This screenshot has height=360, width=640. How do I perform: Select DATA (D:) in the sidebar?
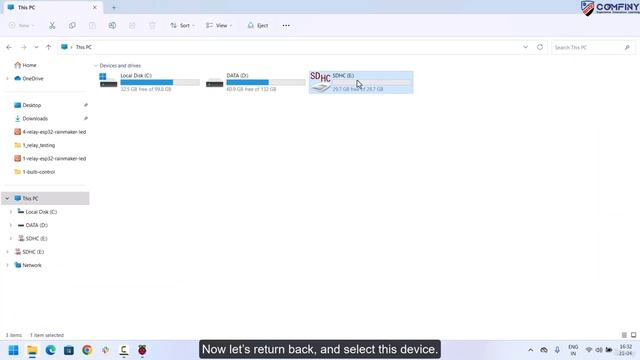33,225
